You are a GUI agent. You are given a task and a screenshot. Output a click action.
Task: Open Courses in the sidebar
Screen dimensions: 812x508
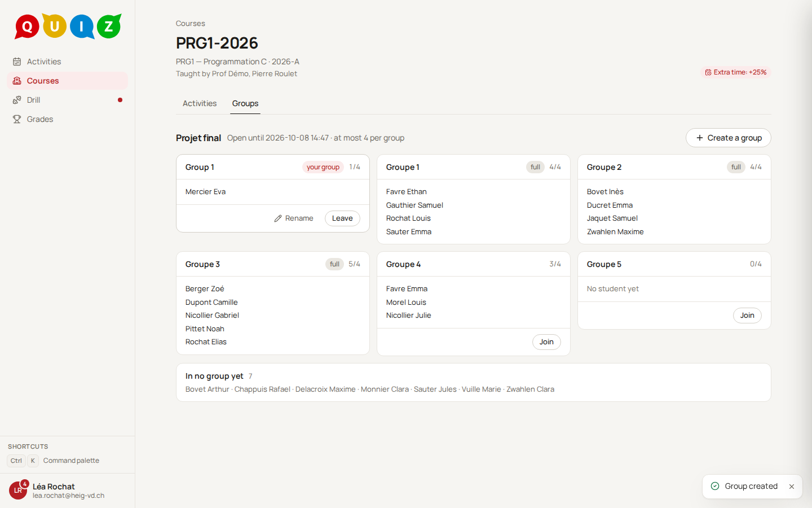(68, 81)
